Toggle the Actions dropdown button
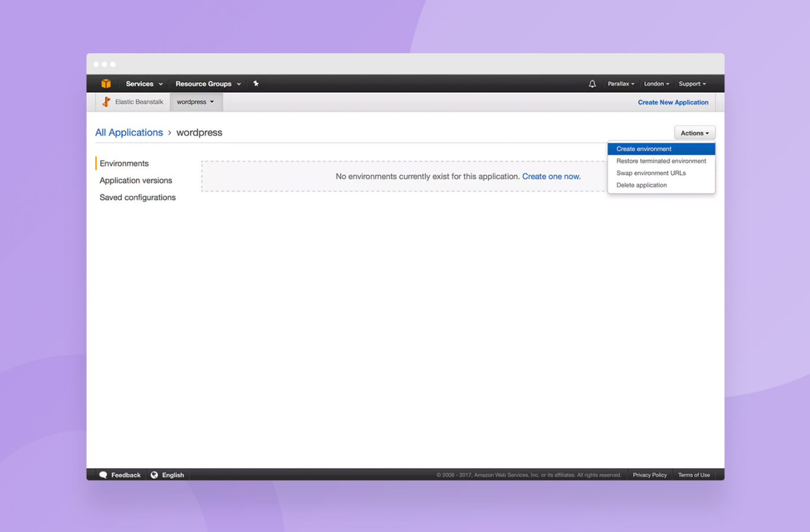The width and height of the screenshot is (810, 532). [695, 133]
